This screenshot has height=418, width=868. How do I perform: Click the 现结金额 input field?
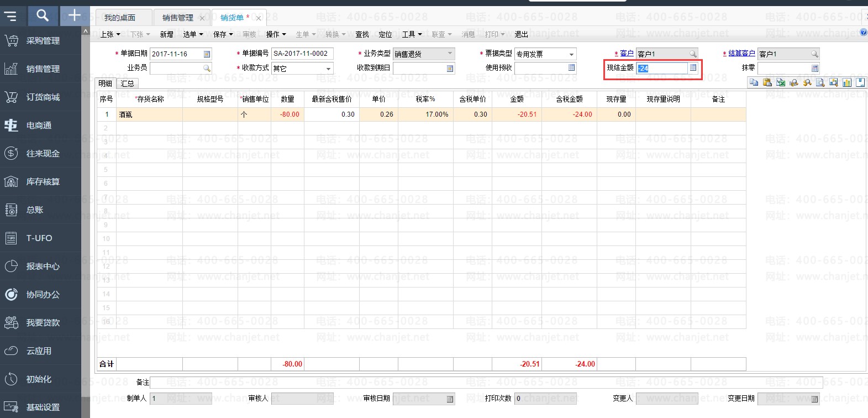pyautogui.click(x=662, y=68)
